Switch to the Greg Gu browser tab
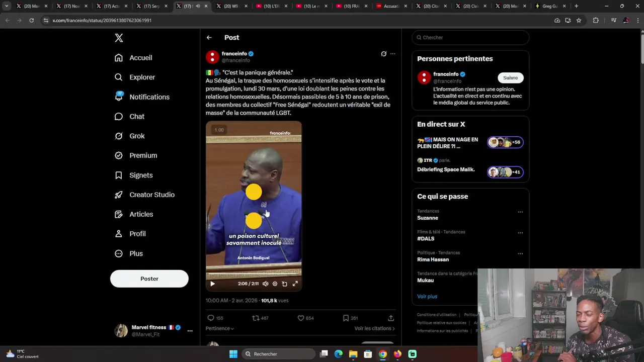Viewport: 644px width, 362px height. [550, 6]
